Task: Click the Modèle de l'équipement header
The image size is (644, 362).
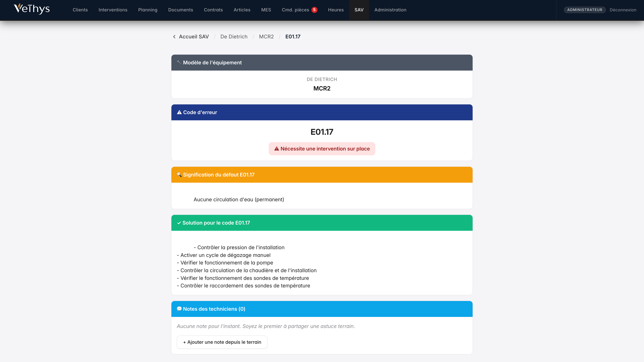Action: 322,63
